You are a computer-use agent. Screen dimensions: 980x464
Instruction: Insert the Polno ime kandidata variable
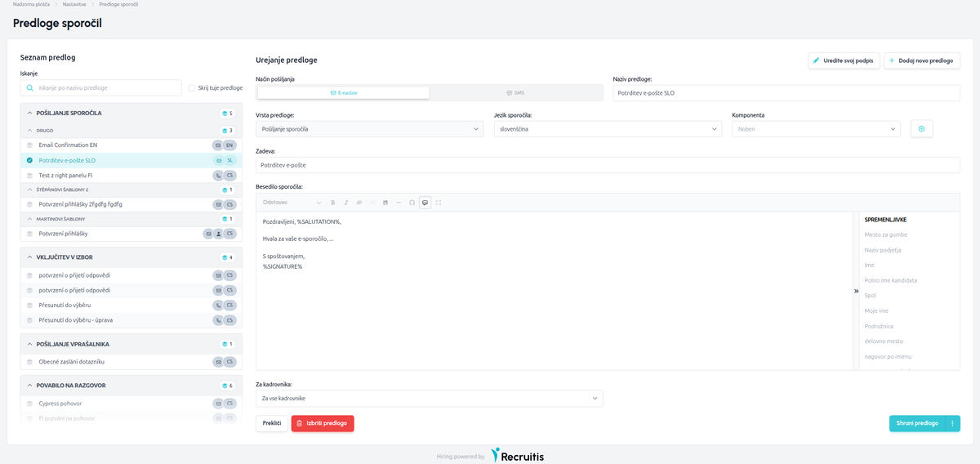click(891, 280)
